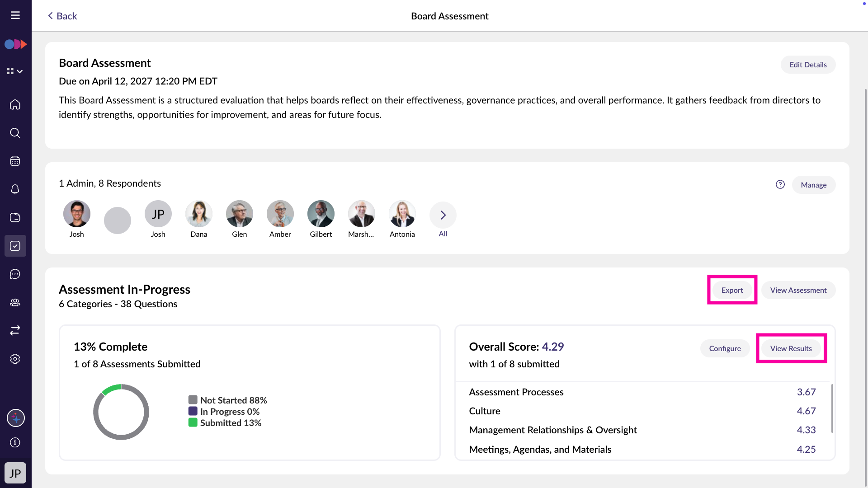868x488 pixels.
Task: Click the Culture 4.67 score row
Action: pos(642,411)
